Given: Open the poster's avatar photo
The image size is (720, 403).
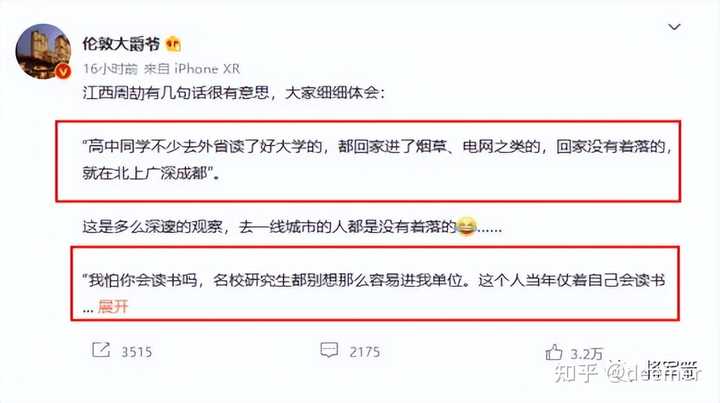Looking at the screenshot, I should tap(43, 51).
